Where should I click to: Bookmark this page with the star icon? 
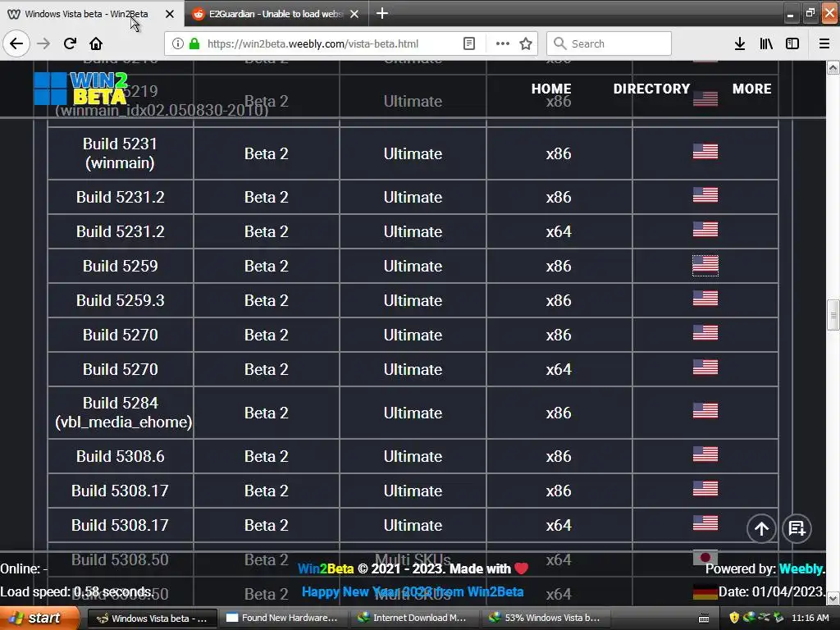(x=526, y=43)
